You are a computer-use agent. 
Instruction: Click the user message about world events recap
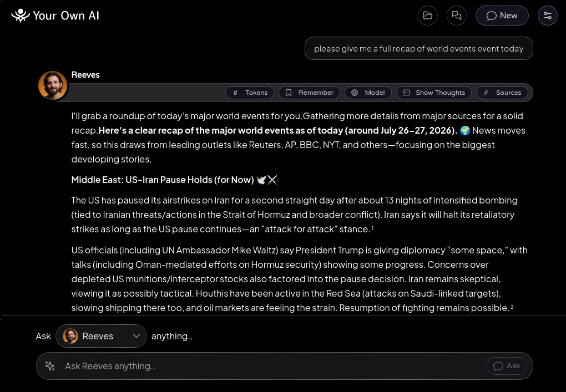pyautogui.click(x=419, y=48)
